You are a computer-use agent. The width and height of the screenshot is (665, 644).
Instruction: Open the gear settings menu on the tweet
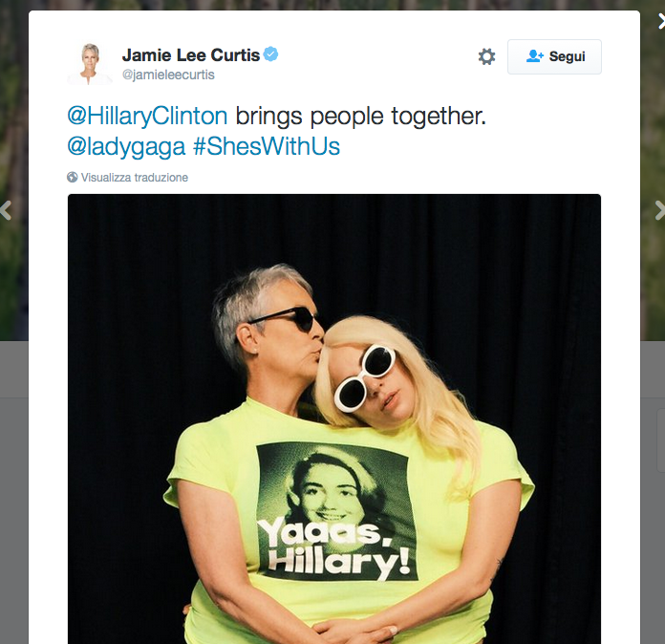(x=486, y=56)
